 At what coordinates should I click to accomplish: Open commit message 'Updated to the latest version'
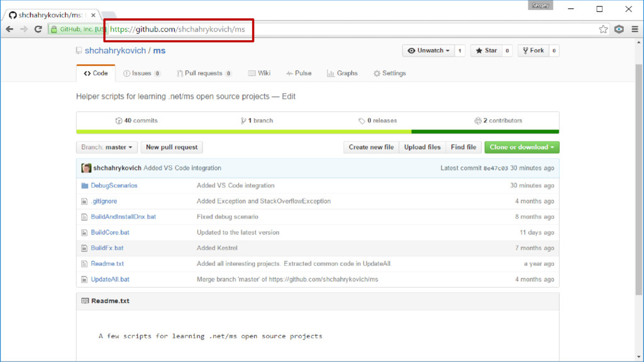(x=238, y=233)
